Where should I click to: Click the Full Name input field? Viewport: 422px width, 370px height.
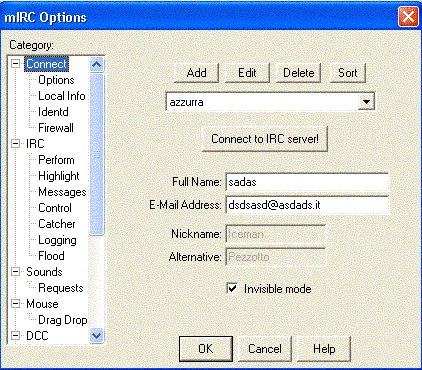click(307, 182)
